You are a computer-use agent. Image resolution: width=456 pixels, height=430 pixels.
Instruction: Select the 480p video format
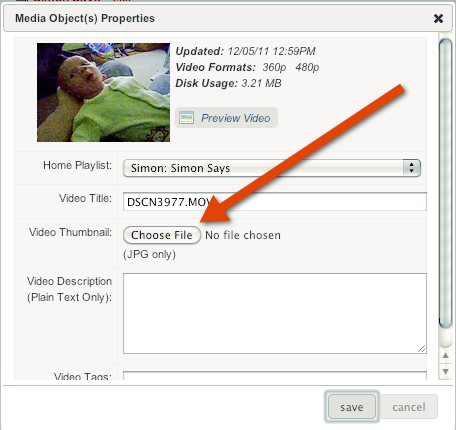pyautogui.click(x=307, y=67)
